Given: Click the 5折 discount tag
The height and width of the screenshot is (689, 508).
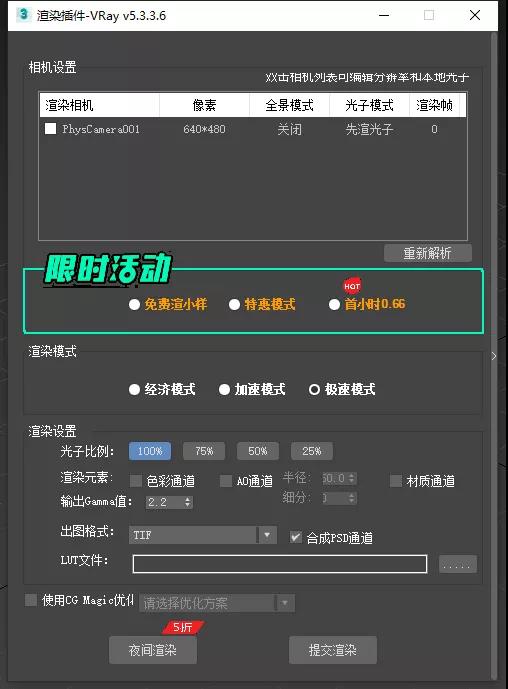Looking at the screenshot, I should (x=183, y=627).
